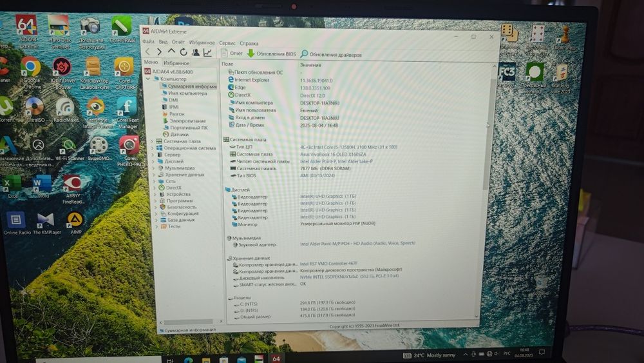The width and height of the screenshot is (644, 363).
Task: Expand the Хранение данных tree node
Action: click(x=155, y=174)
